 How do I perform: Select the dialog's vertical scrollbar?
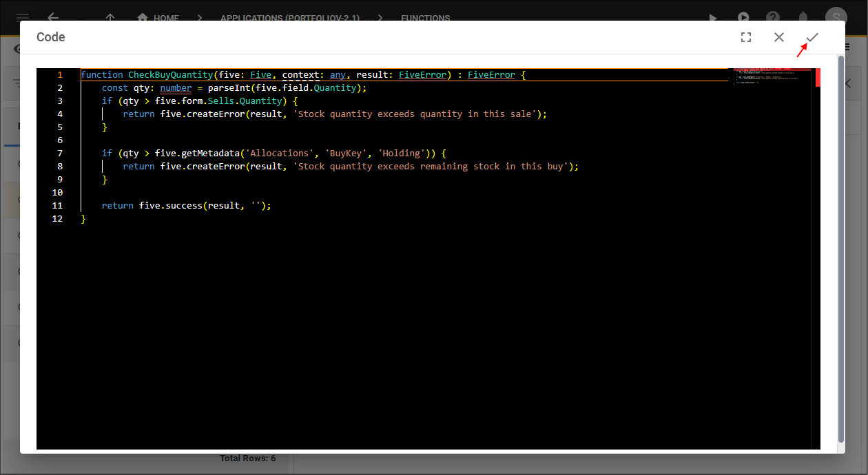[841, 249]
